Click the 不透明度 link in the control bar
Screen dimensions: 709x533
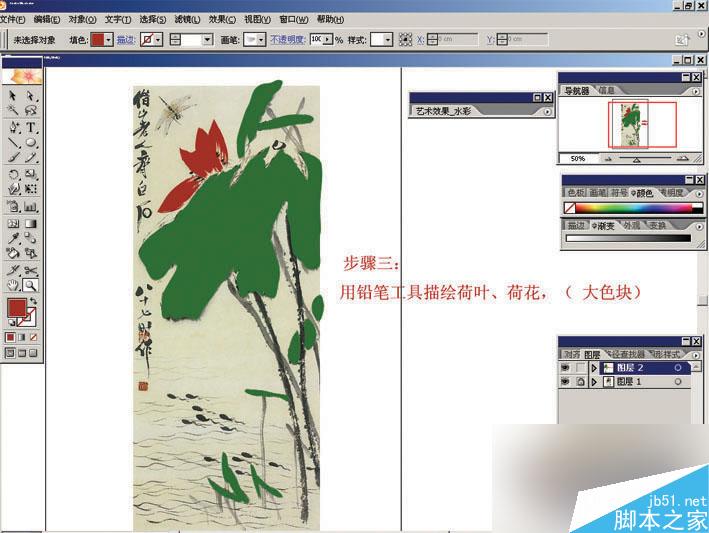(288, 40)
